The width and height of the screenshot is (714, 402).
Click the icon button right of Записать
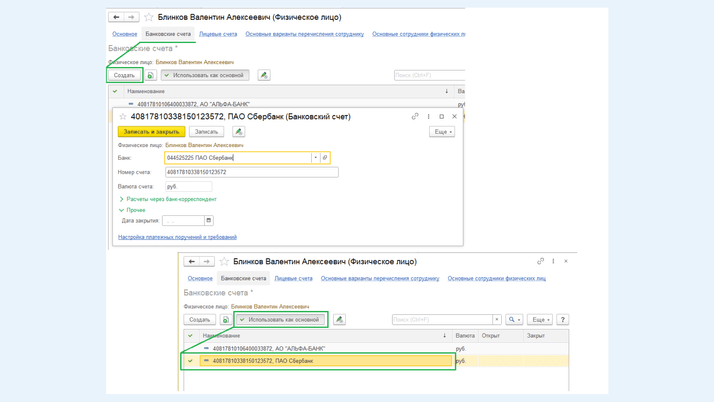238,132
